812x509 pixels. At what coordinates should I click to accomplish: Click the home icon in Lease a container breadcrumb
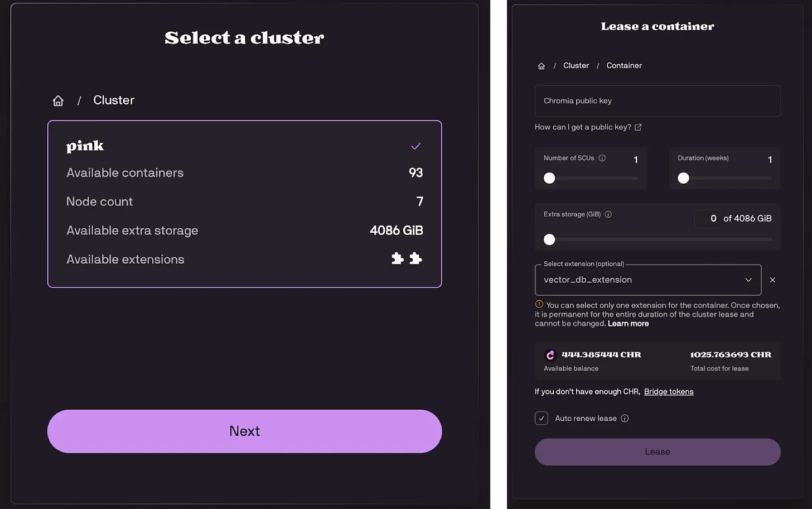pyautogui.click(x=541, y=66)
